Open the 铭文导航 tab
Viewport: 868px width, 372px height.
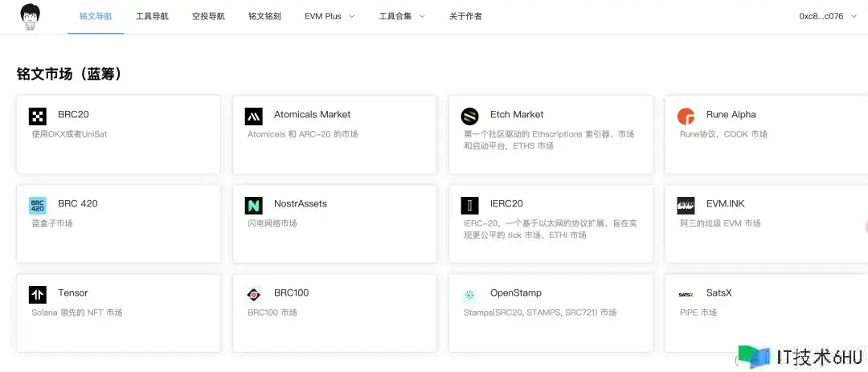[x=96, y=17]
